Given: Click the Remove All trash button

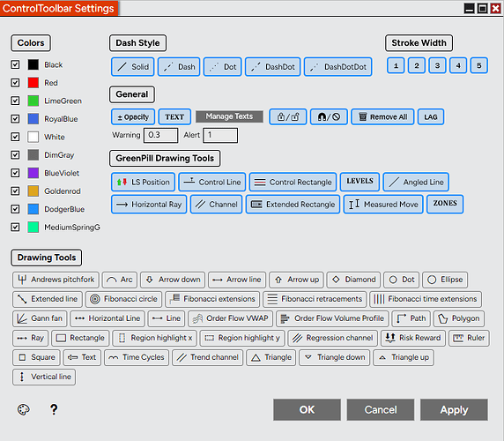Looking at the screenshot, I should [382, 116].
